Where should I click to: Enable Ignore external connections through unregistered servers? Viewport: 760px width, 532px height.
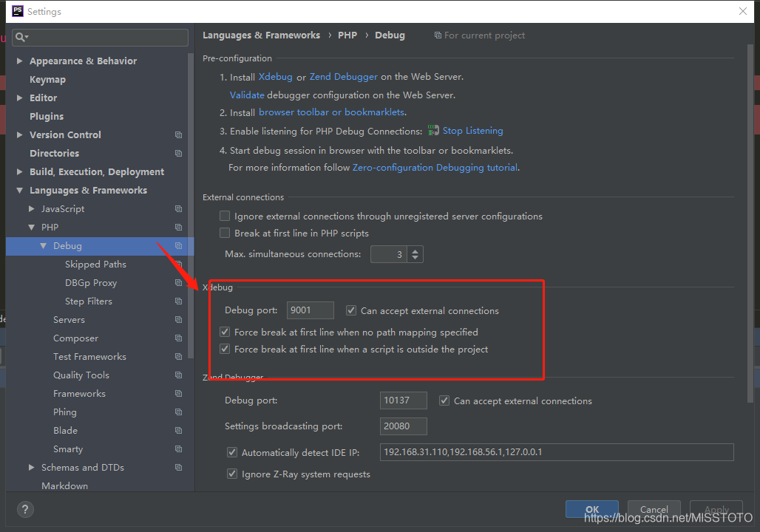click(225, 216)
